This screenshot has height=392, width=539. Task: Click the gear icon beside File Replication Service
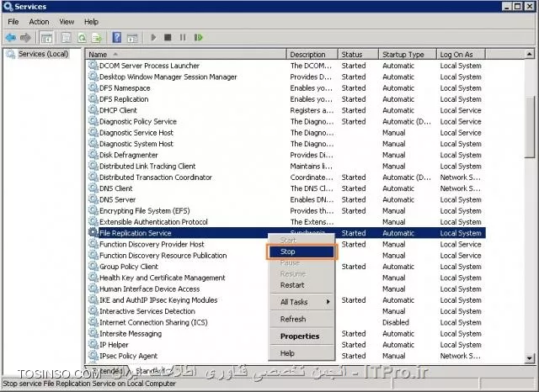tap(93, 232)
